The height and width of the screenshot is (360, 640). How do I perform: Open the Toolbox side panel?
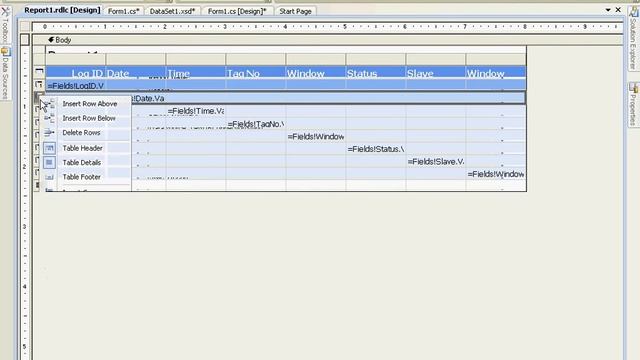[5, 24]
